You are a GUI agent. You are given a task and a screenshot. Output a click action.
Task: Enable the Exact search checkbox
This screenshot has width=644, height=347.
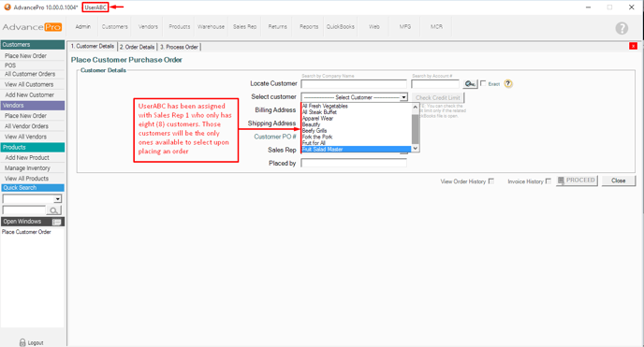coord(483,83)
